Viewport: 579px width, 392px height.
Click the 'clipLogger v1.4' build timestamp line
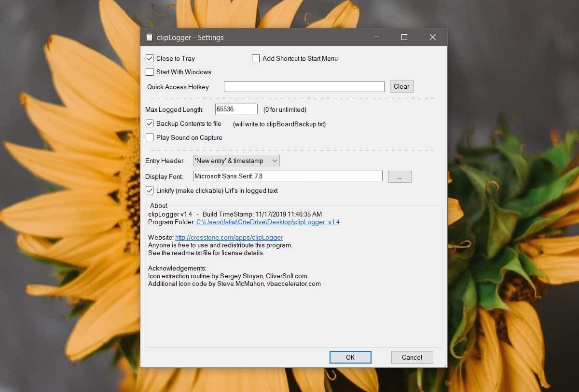click(x=235, y=214)
